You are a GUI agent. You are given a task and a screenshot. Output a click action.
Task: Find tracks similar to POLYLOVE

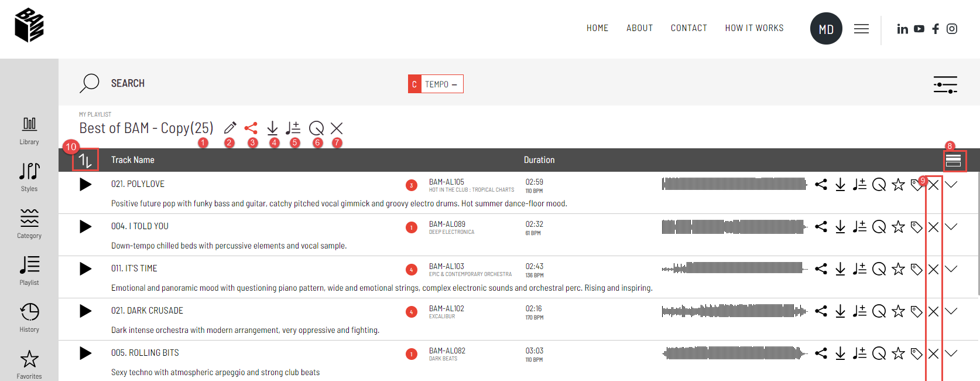tap(879, 185)
